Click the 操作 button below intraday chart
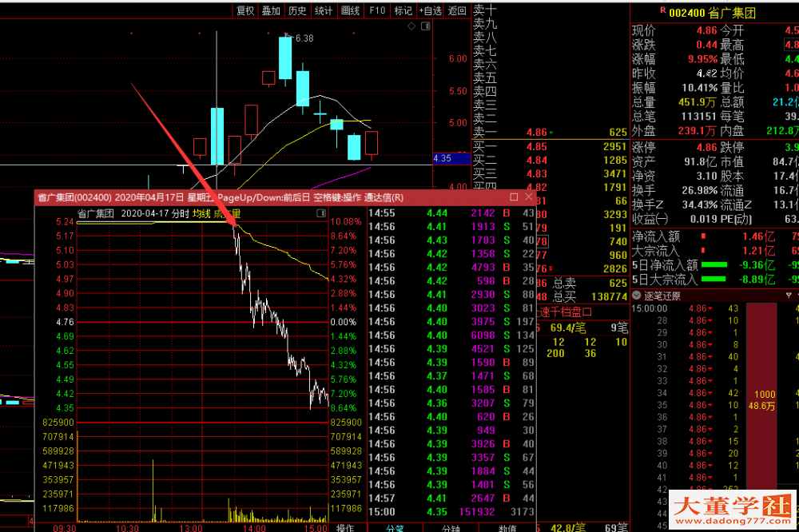 pyautogui.click(x=345, y=527)
